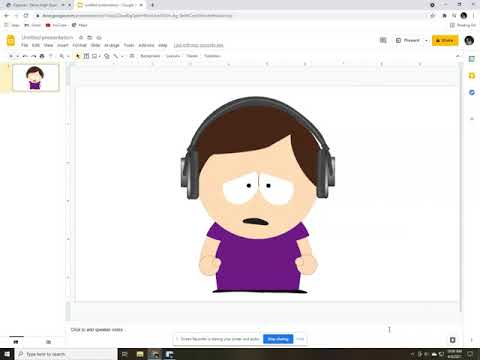
Task: Open the zoom level dropdown arrow
Action: pos(68,56)
